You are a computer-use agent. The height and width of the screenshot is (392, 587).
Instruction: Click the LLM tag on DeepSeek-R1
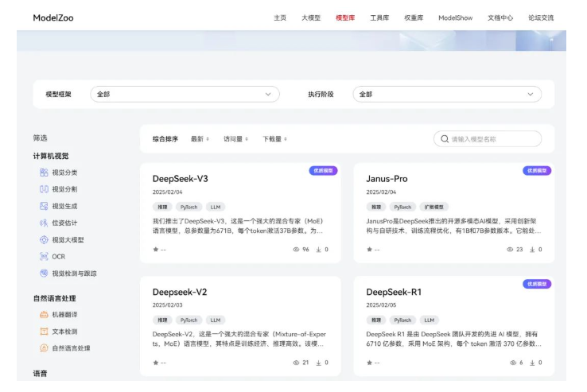click(429, 320)
